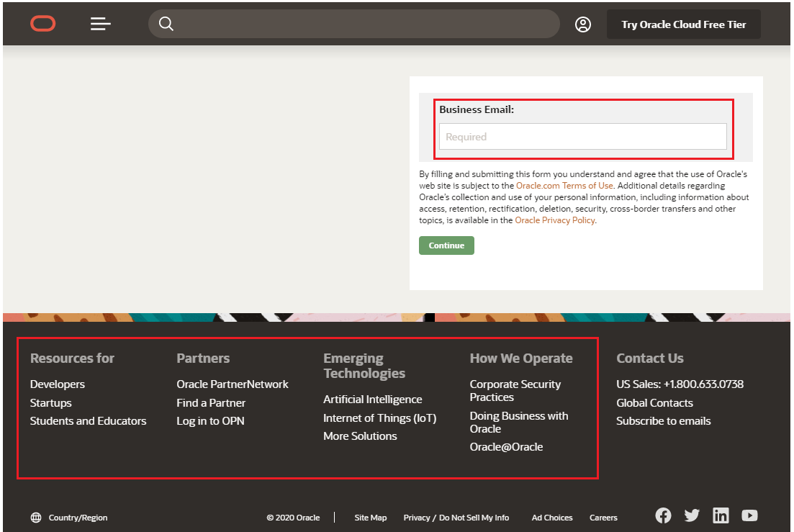
Task: Open Oracle's Facebook page icon
Action: (x=663, y=515)
